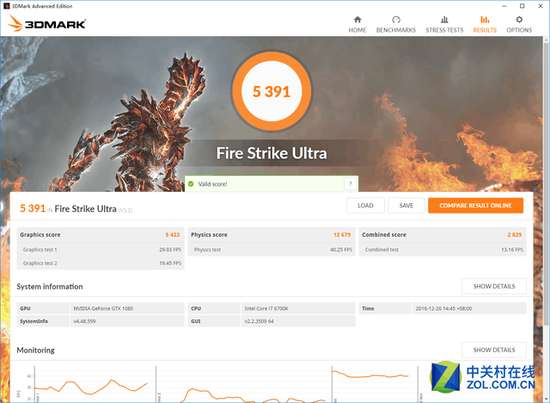Select the Results bar icon

point(485,20)
